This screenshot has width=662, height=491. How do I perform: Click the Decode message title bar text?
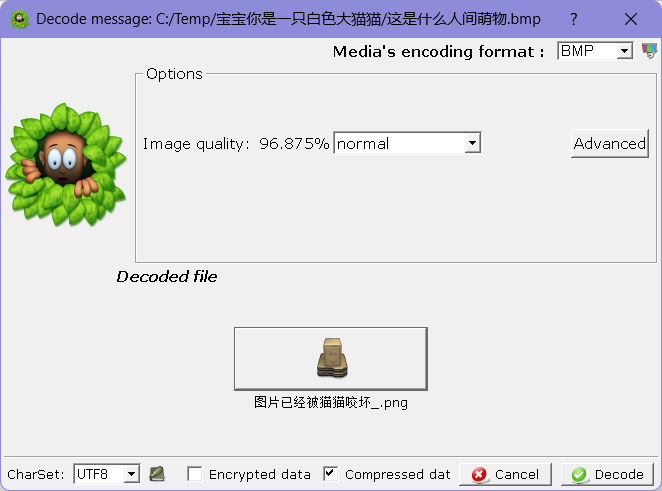(288, 19)
